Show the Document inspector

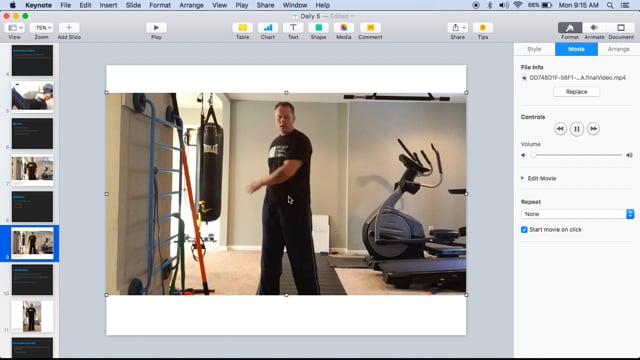pyautogui.click(x=621, y=27)
